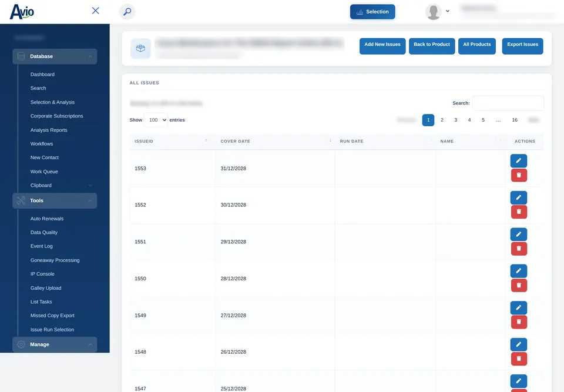The height and width of the screenshot is (392, 564).
Task: Open Selection & Analysis
Action: point(52,102)
